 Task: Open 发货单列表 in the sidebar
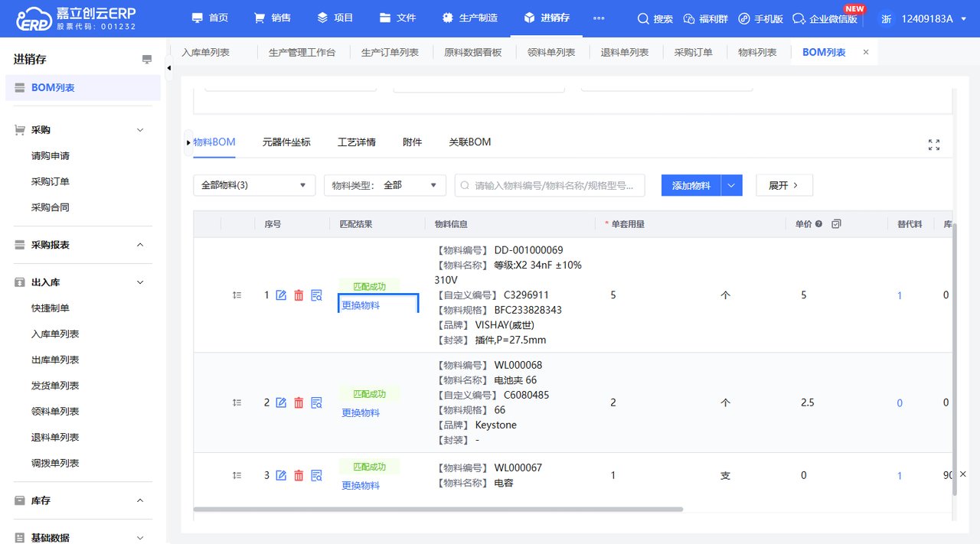click(x=55, y=386)
